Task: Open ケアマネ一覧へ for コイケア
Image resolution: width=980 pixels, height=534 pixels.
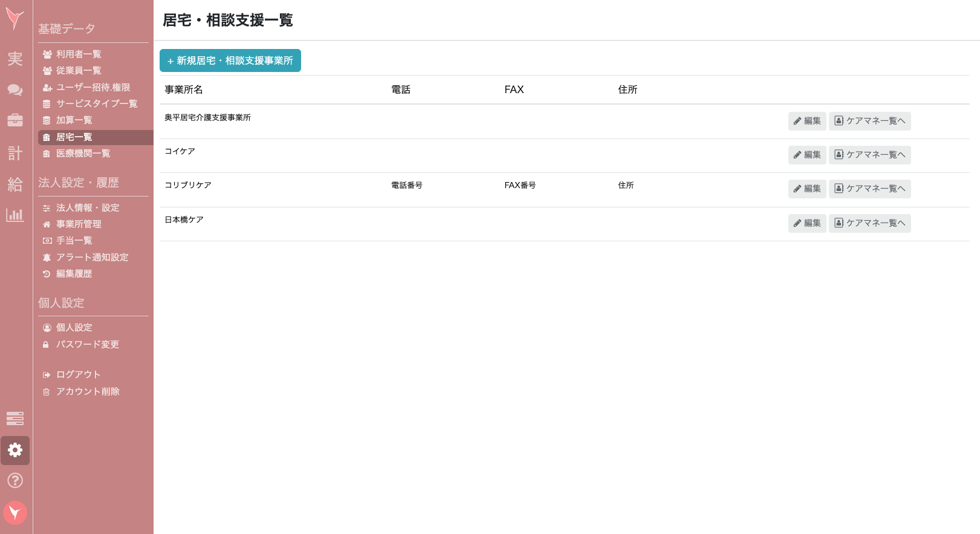Action: (x=870, y=155)
